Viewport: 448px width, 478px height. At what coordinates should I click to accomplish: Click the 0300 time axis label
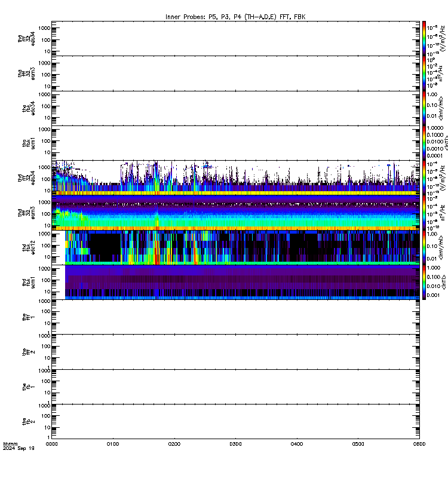tap(235, 444)
